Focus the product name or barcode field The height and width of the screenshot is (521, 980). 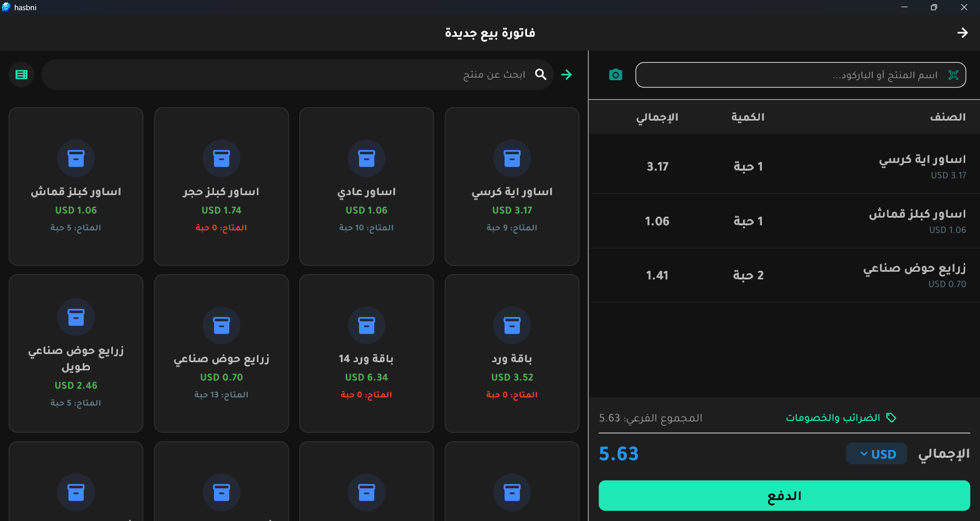click(801, 75)
